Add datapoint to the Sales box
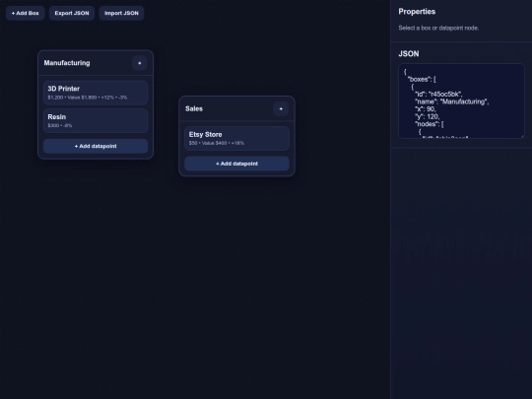Image resolution: width=532 pixels, height=399 pixels. click(236, 164)
